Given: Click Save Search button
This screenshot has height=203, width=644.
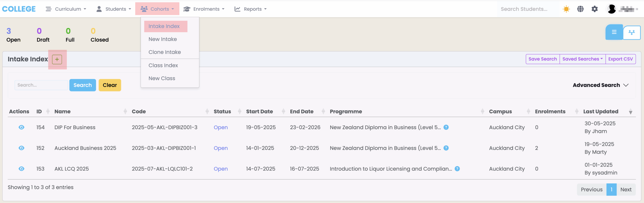Looking at the screenshot, I should click(x=543, y=59).
